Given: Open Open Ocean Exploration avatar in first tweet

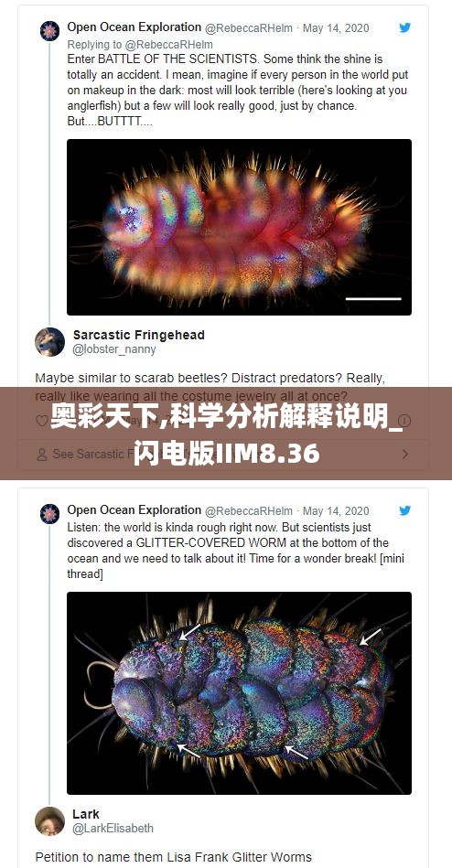Looking at the screenshot, I should [x=49, y=30].
